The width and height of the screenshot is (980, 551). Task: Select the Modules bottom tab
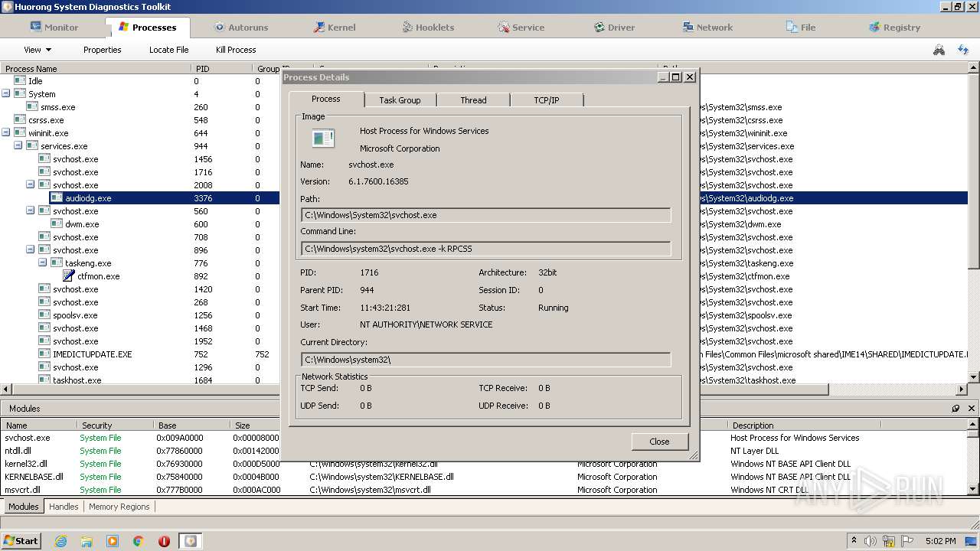[x=23, y=507]
